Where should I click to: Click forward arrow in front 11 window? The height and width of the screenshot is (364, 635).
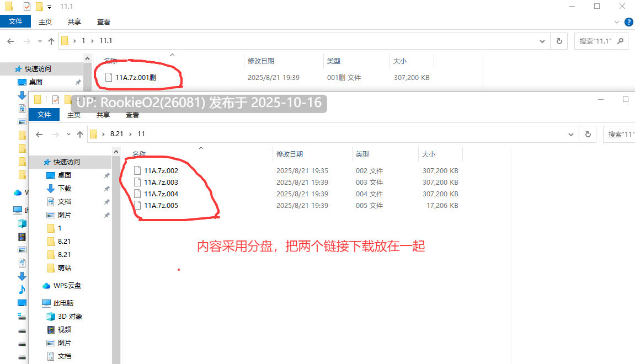coord(56,135)
